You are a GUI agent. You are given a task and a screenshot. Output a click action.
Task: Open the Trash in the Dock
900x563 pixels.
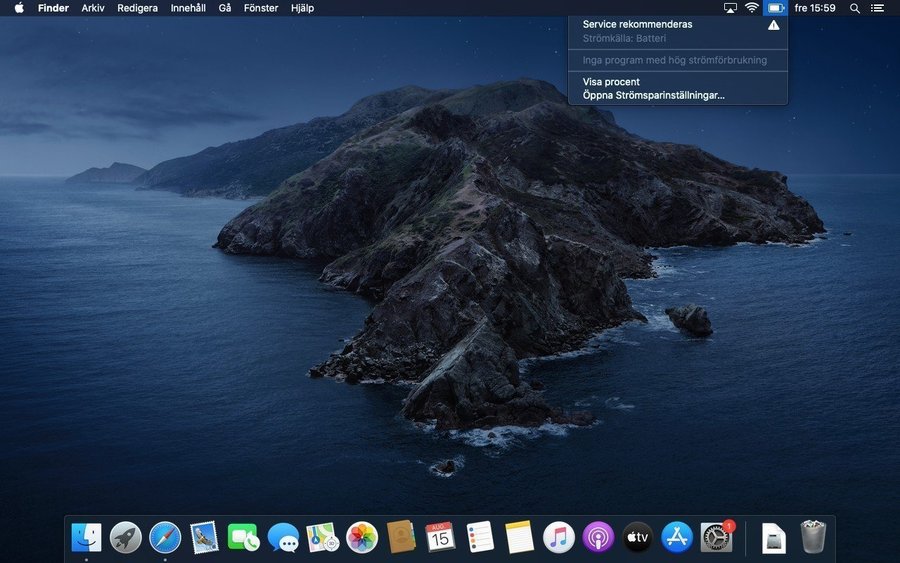point(813,537)
